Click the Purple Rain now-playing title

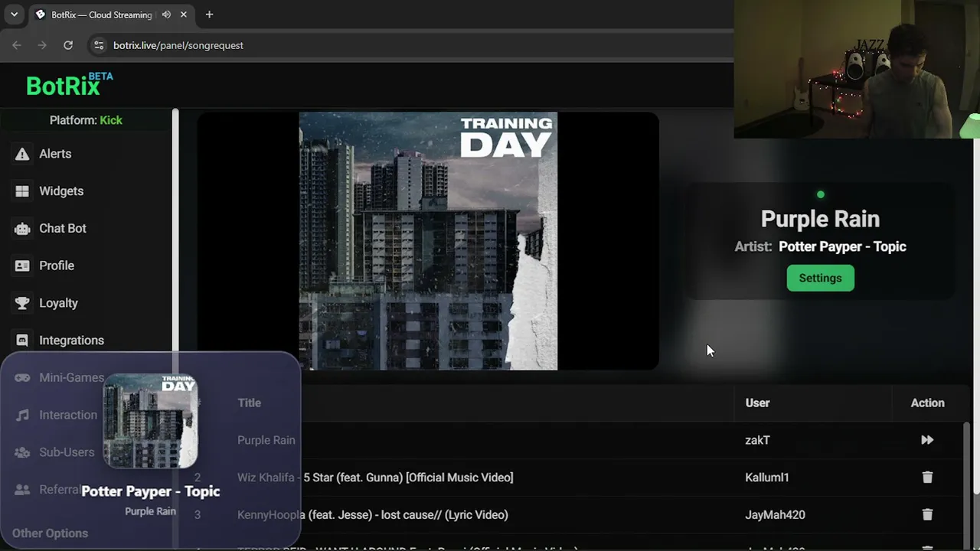(820, 219)
